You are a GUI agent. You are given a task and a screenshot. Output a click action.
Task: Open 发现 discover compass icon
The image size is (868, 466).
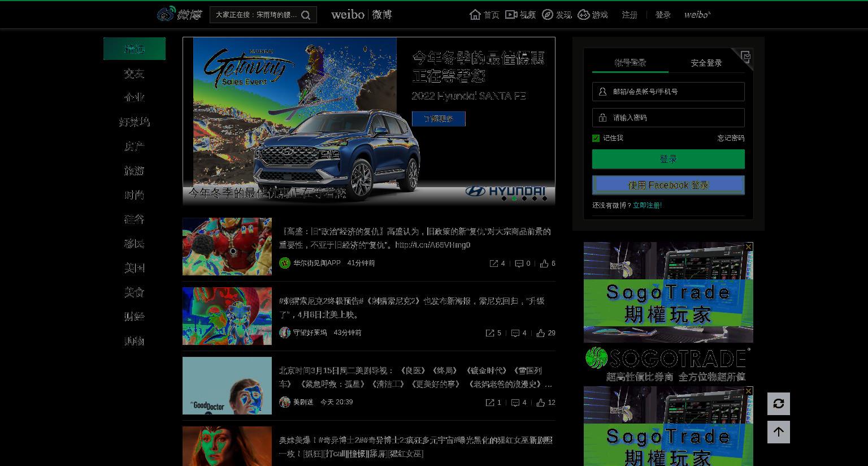pyautogui.click(x=548, y=15)
